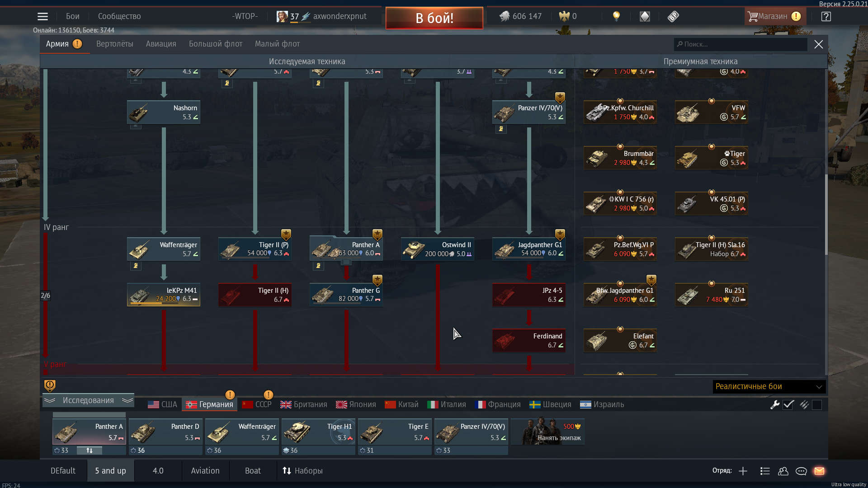Image resolution: width=868 pixels, height=488 pixels.
Task: Select the premium Brummbär vehicle
Action: pos(620,158)
